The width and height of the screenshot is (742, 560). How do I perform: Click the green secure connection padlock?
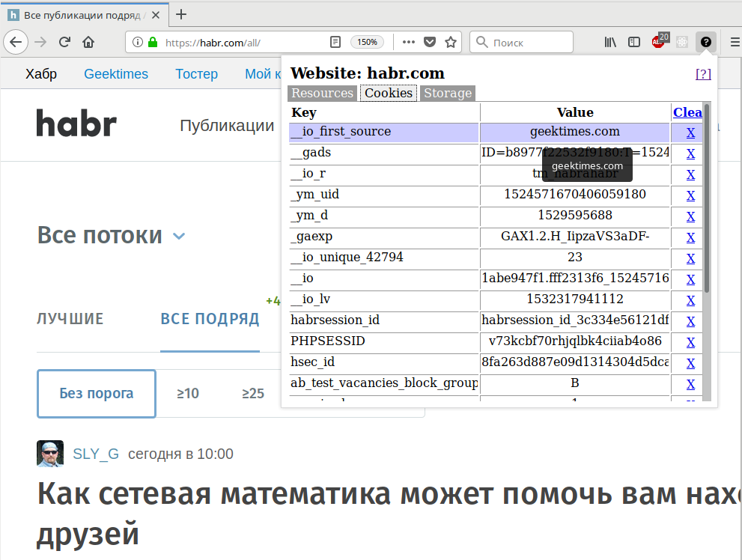pos(153,42)
